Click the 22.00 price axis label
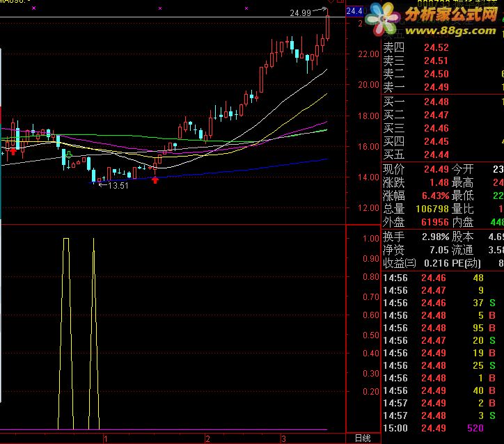The image size is (504, 444). [x=369, y=54]
